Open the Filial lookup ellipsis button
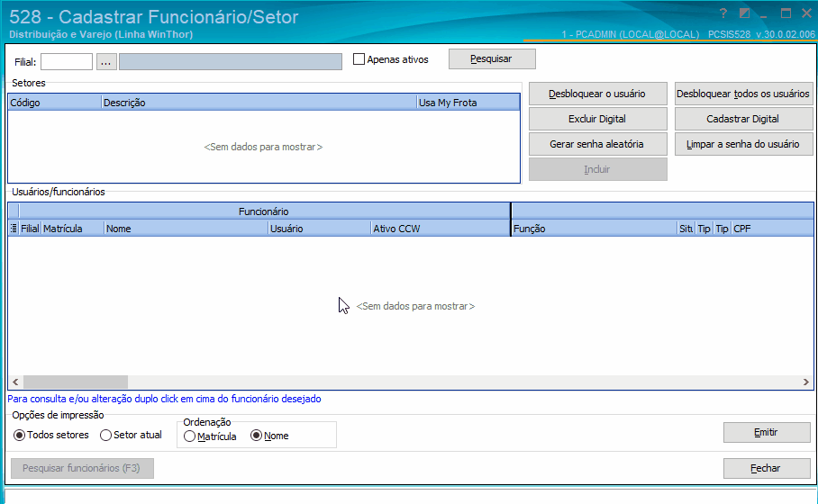 coord(106,62)
